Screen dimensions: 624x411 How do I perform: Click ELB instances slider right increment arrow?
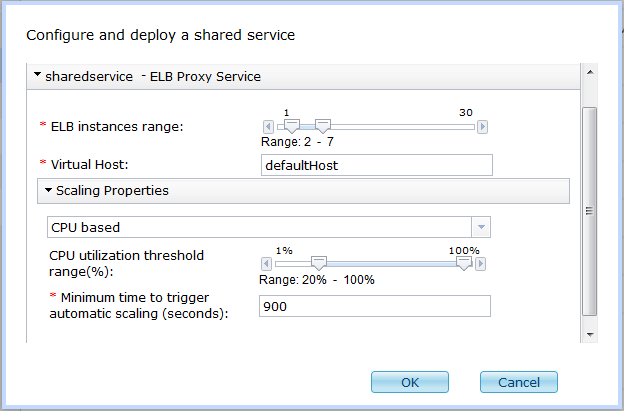click(482, 127)
